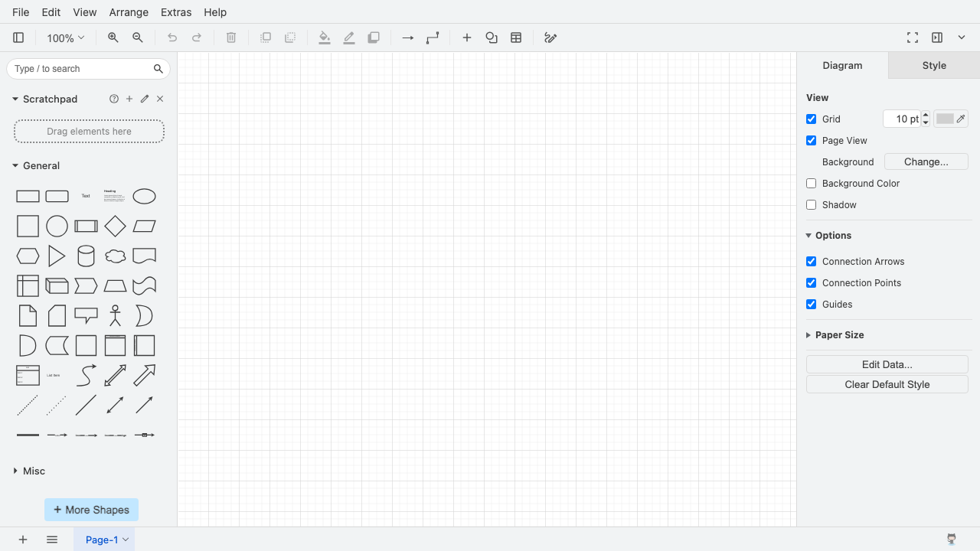The image size is (980, 551).
Task: Click the More Shapes button
Action: (91, 510)
